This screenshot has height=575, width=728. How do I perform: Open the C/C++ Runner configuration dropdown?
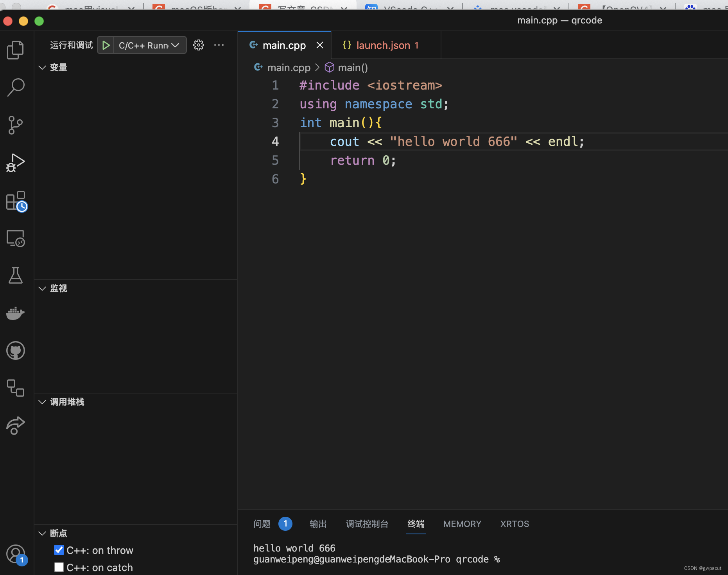(175, 45)
